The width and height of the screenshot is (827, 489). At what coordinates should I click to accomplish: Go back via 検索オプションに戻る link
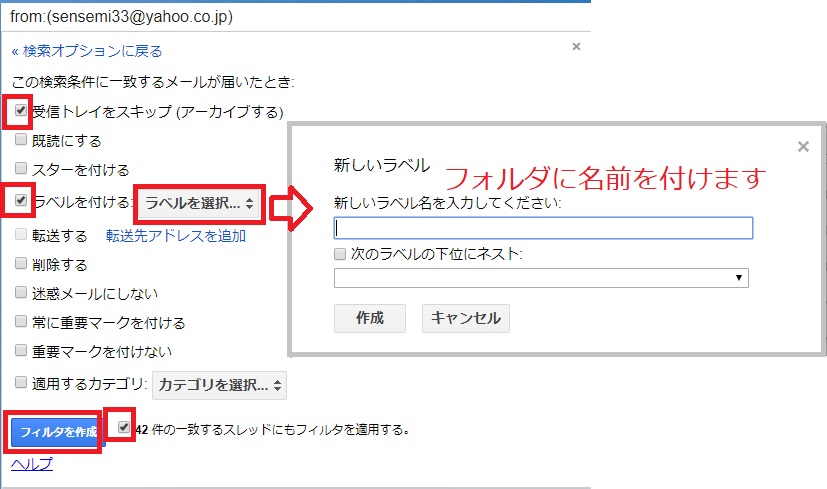(87, 51)
